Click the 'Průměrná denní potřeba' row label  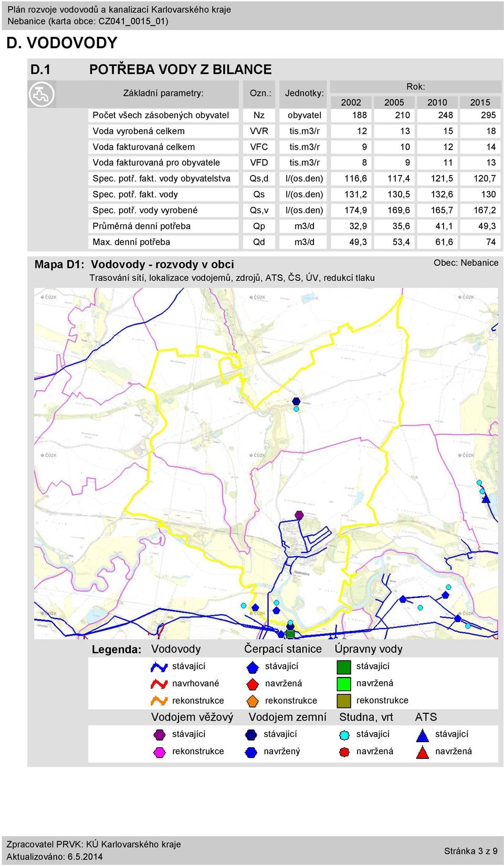point(142,226)
